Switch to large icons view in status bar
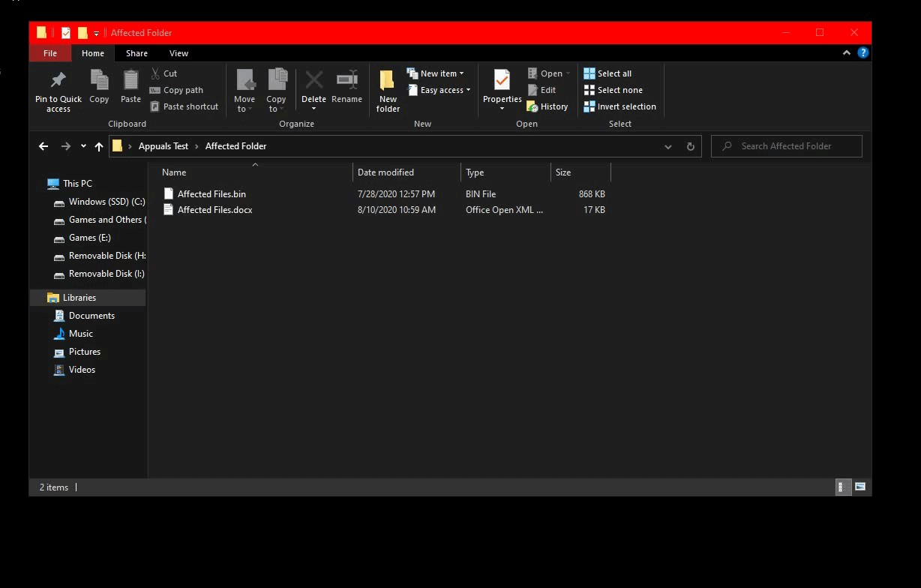Image resolution: width=921 pixels, height=588 pixels. [x=860, y=487]
